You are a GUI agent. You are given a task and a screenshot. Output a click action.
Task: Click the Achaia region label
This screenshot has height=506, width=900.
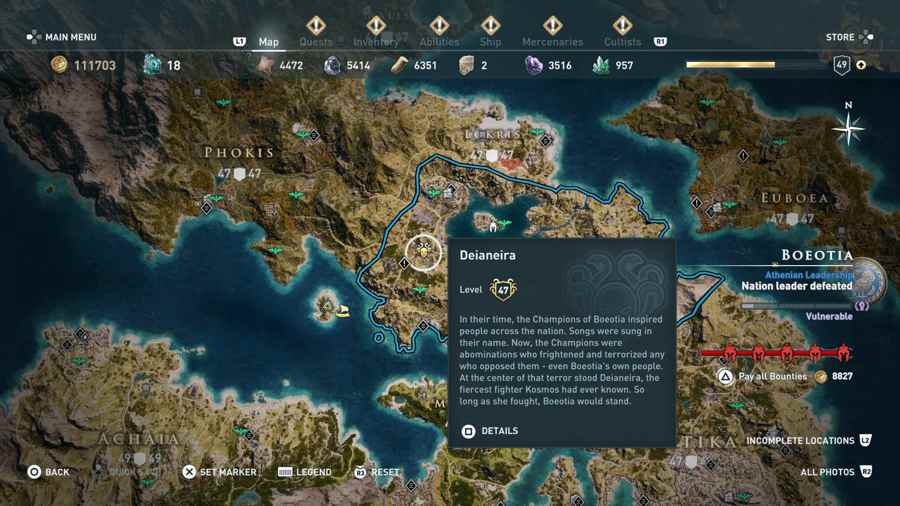click(x=138, y=439)
